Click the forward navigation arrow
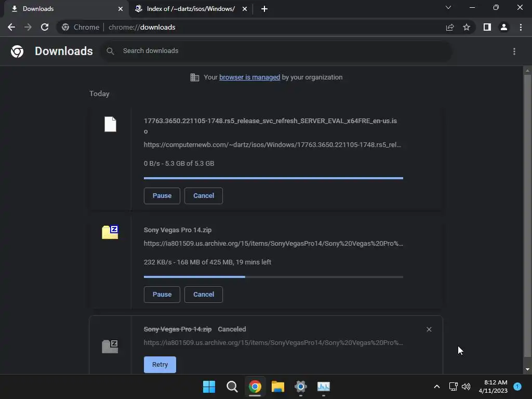 (28, 27)
